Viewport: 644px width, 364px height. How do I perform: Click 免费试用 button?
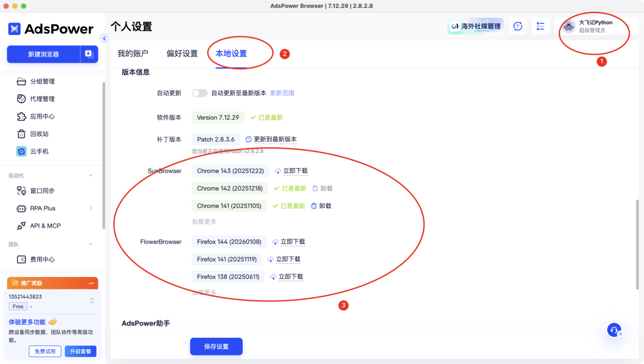(x=45, y=351)
